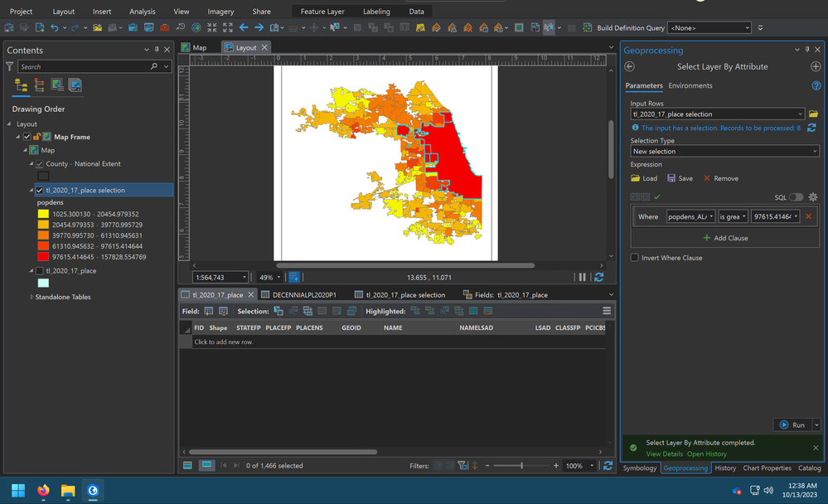Image resolution: width=828 pixels, height=504 pixels.
Task: Click the geoprocessing back arrow button
Action: [x=630, y=66]
